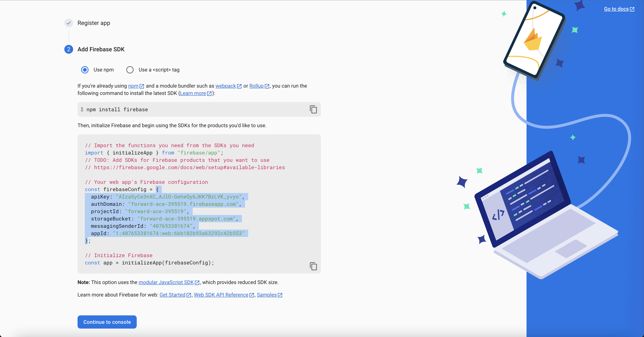Image resolution: width=644 pixels, height=337 pixels.
Task: Click external-link icon beside Go to docs
Action: tap(632, 9)
